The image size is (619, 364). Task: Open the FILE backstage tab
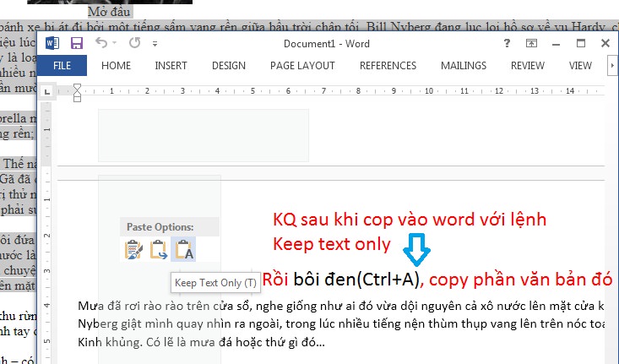pos(62,65)
